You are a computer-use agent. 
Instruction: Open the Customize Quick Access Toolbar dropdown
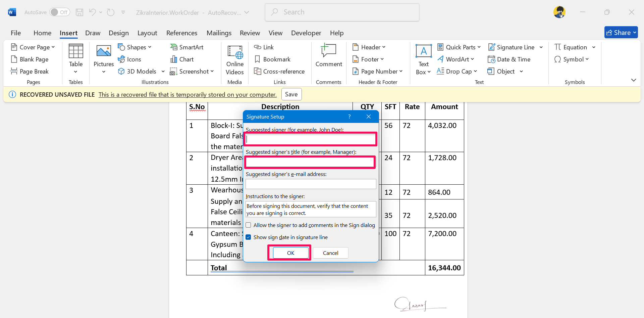click(123, 12)
